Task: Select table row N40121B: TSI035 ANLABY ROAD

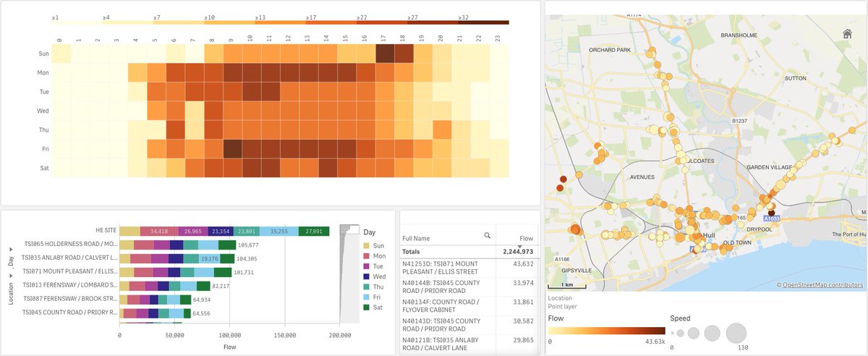Action: coord(469,344)
